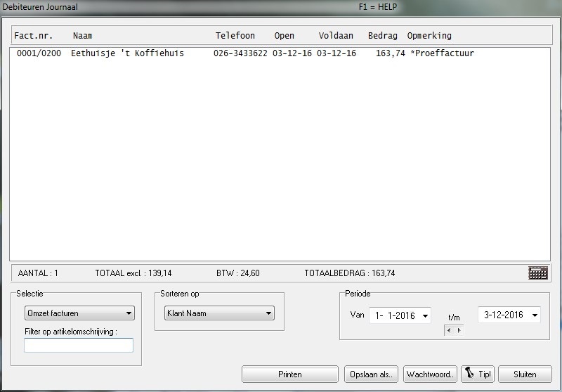Click the Telefoon column header
This screenshot has height=392, width=562.
[x=235, y=36]
